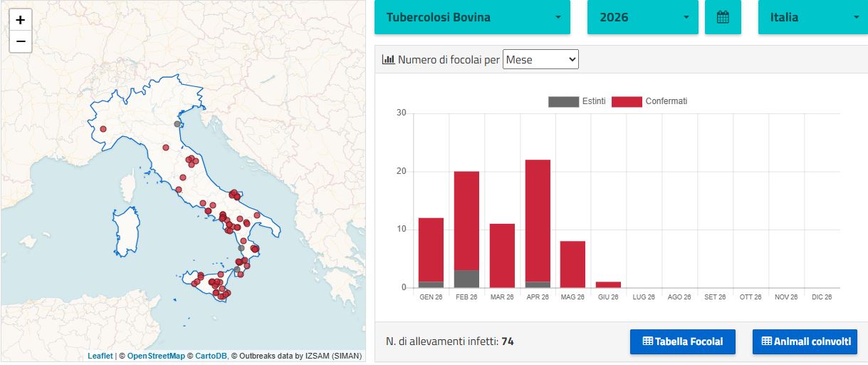
Task: Click the outbreak marker in northwest Italy
Action: [x=103, y=129]
